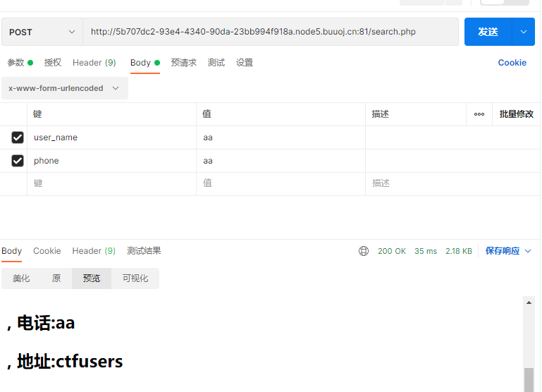Open the POST method dropdown

[42, 32]
